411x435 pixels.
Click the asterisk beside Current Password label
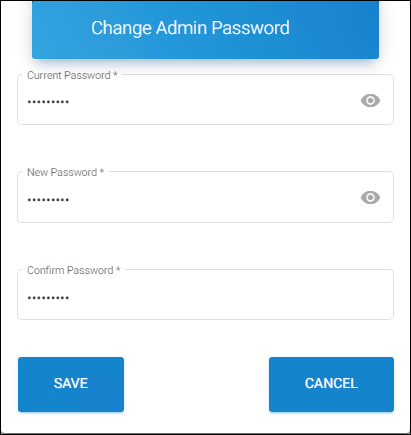(115, 74)
